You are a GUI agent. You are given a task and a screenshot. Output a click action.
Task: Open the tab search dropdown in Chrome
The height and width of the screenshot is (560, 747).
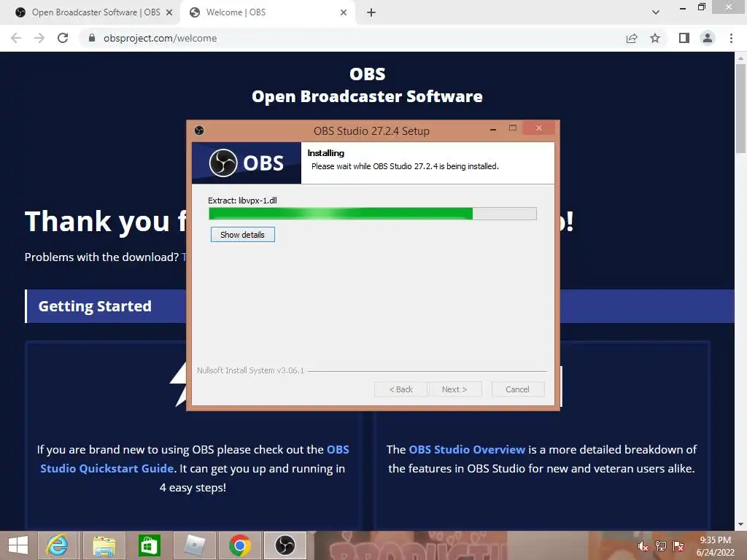(x=656, y=12)
